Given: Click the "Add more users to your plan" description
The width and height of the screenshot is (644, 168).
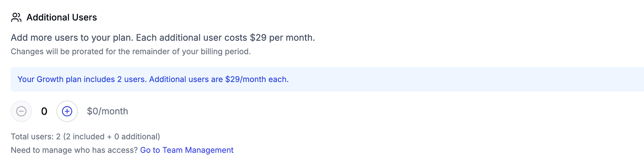Looking at the screenshot, I should click(x=72, y=38).
